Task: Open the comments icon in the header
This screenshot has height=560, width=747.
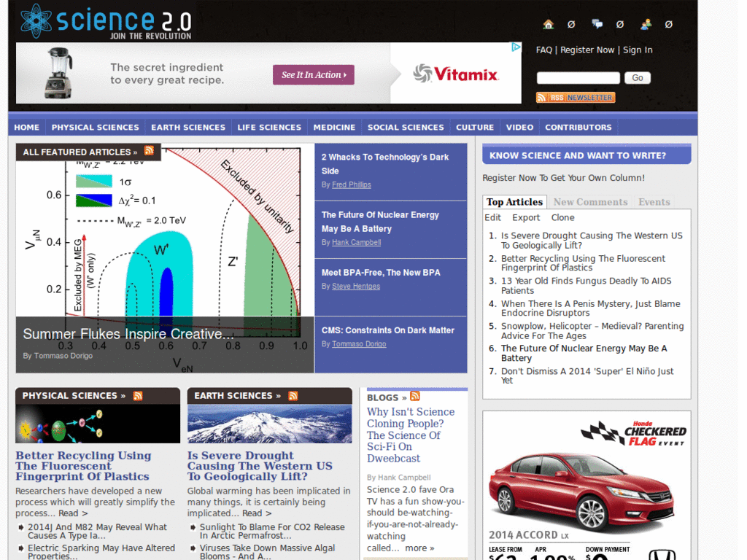Action: [596, 23]
